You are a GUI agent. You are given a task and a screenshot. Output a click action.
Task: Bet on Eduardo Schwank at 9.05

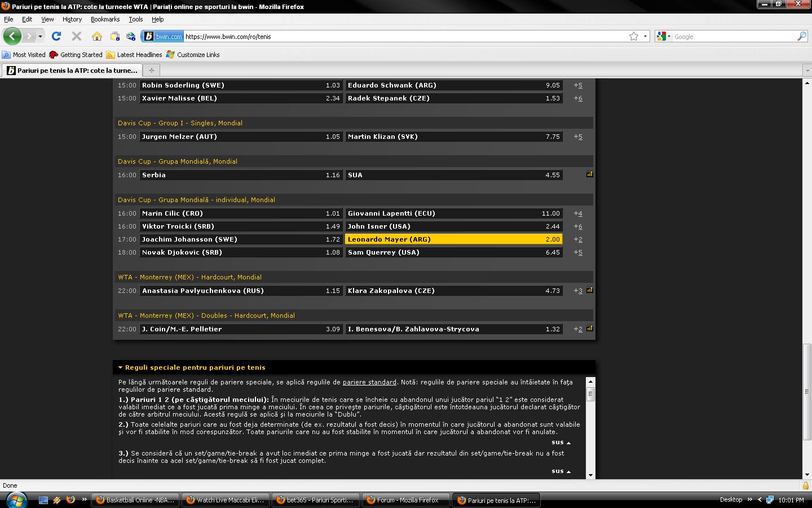tap(453, 85)
